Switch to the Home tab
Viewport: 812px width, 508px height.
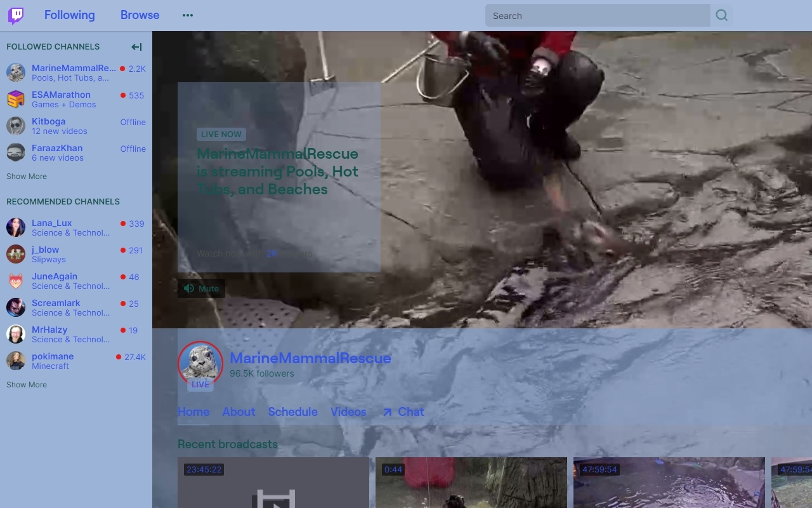pos(193,411)
